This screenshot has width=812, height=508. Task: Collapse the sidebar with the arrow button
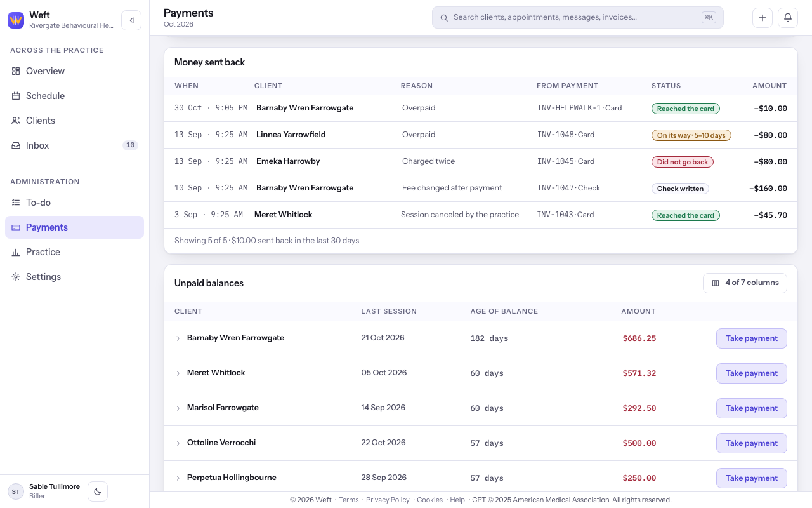click(131, 20)
